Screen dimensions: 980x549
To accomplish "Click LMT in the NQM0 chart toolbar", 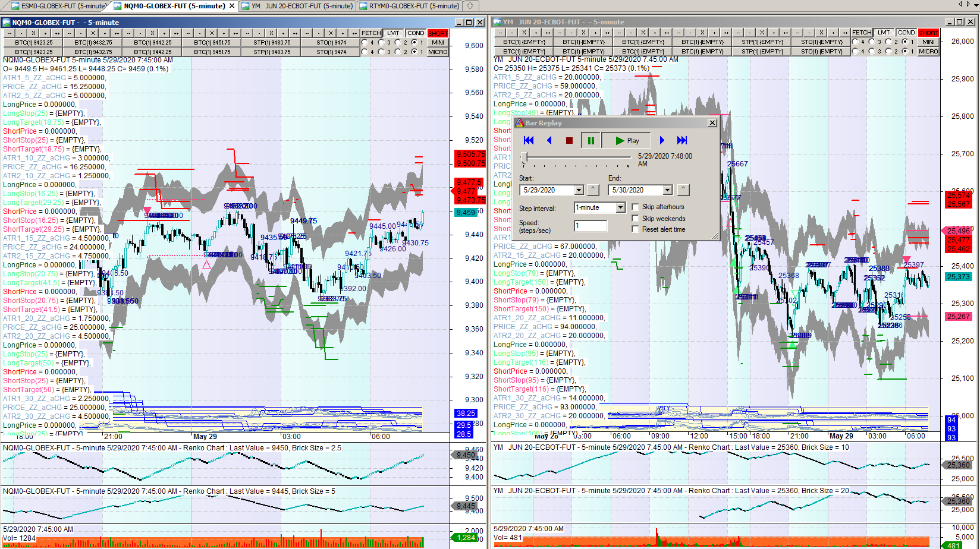I will (x=394, y=33).
